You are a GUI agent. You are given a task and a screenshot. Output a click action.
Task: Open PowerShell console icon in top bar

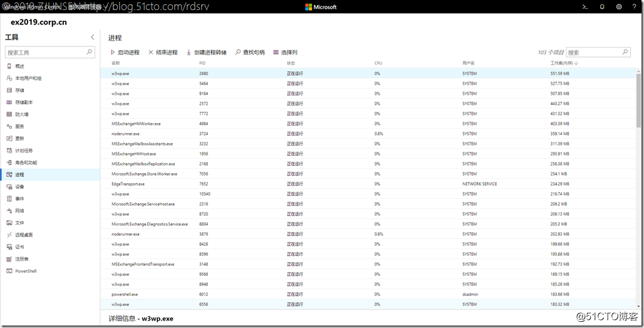point(585,6)
